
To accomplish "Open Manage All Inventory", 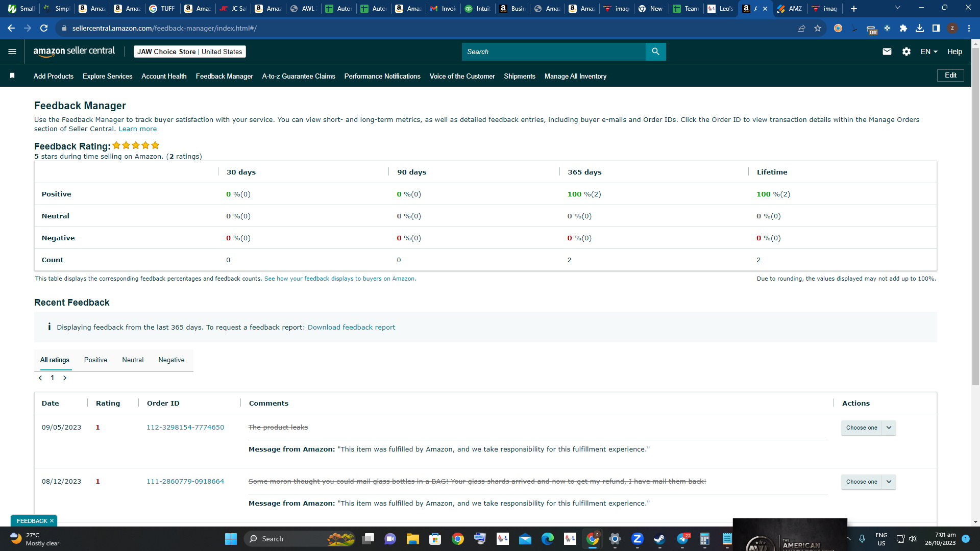I will coord(575,76).
